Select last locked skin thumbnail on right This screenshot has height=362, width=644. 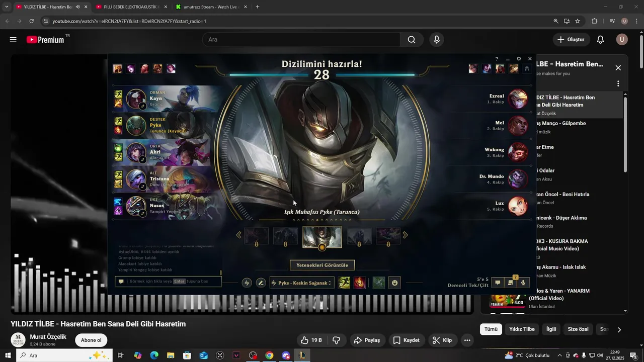388,236
